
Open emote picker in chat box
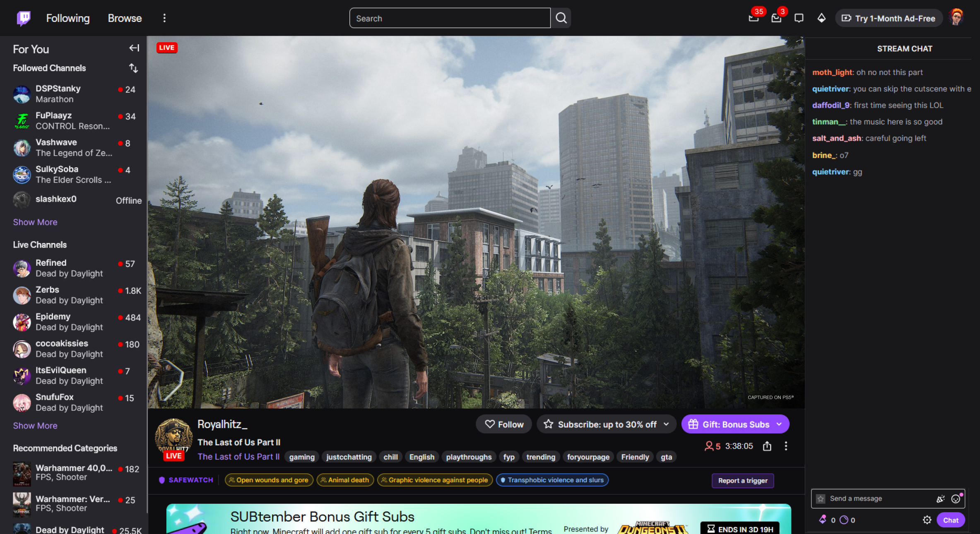956,499
